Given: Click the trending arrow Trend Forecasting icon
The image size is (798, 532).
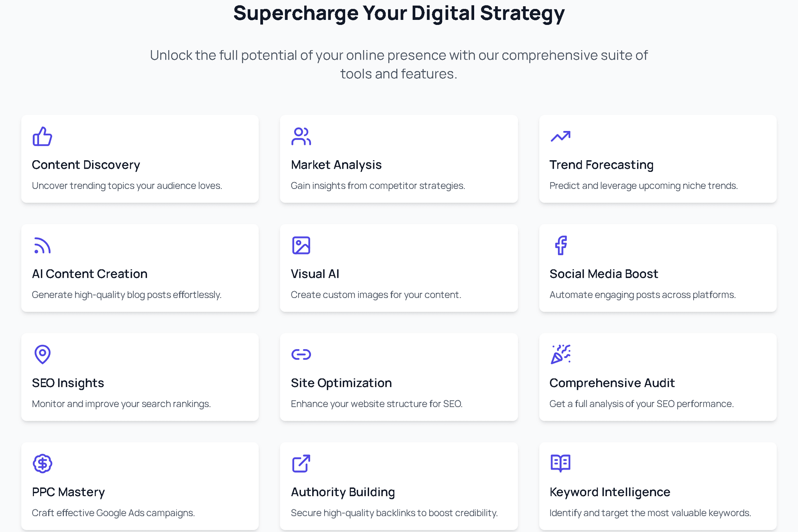Looking at the screenshot, I should pyautogui.click(x=560, y=136).
